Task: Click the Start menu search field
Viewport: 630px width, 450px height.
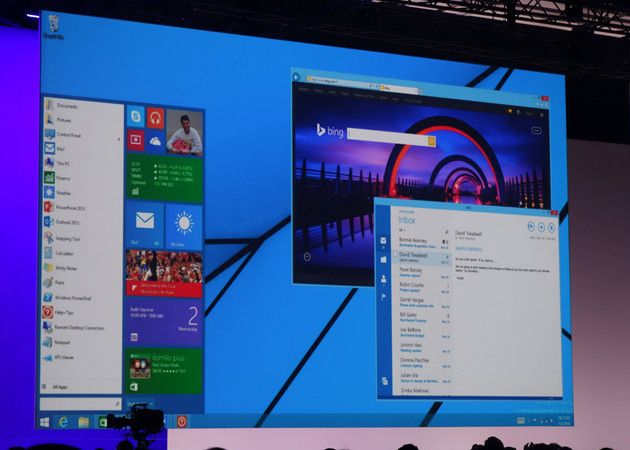Action: click(x=80, y=404)
